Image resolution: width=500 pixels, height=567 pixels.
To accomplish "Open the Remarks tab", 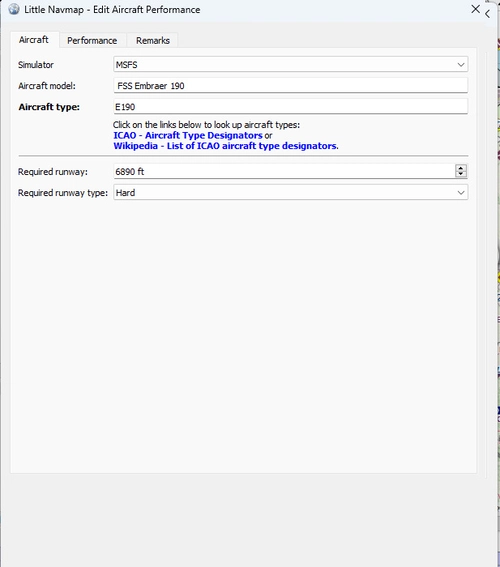I will (153, 40).
